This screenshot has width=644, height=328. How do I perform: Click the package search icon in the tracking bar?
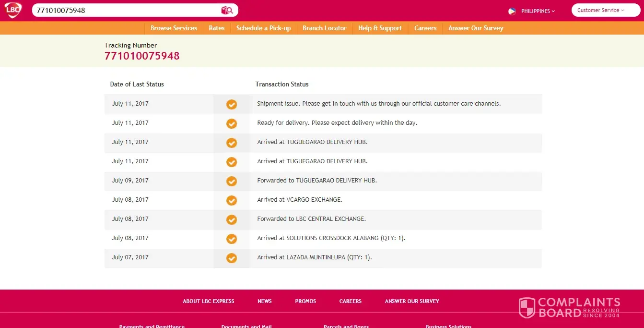tap(227, 10)
